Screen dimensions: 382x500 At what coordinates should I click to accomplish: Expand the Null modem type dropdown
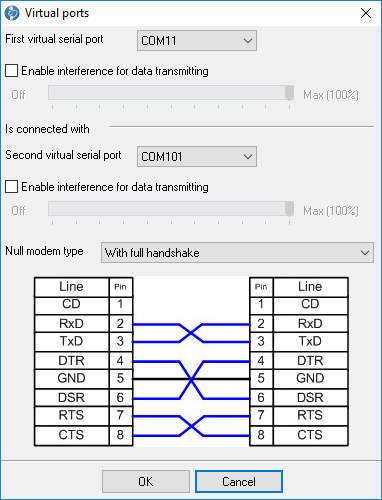(x=237, y=253)
